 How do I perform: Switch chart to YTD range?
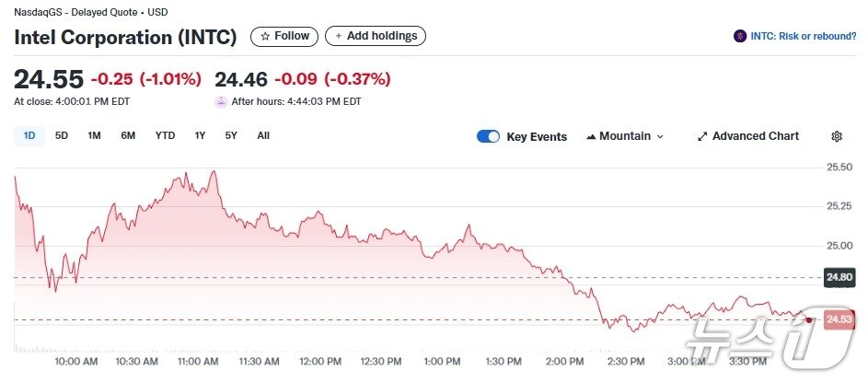point(165,136)
